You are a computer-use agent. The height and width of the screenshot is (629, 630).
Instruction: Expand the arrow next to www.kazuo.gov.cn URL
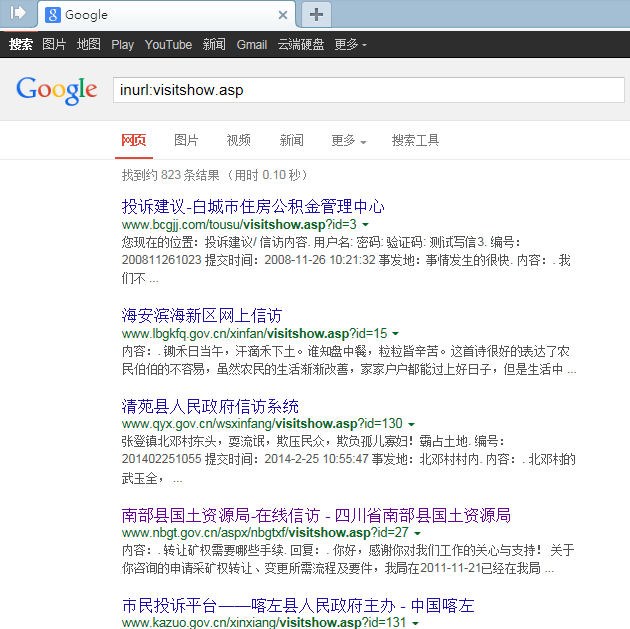415,623
